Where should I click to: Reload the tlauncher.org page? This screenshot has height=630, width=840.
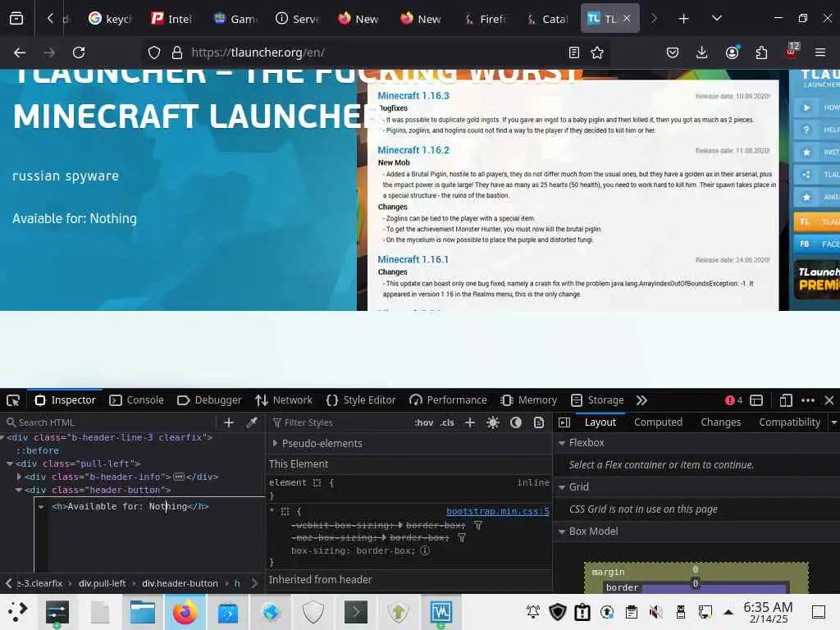point(79,52)
